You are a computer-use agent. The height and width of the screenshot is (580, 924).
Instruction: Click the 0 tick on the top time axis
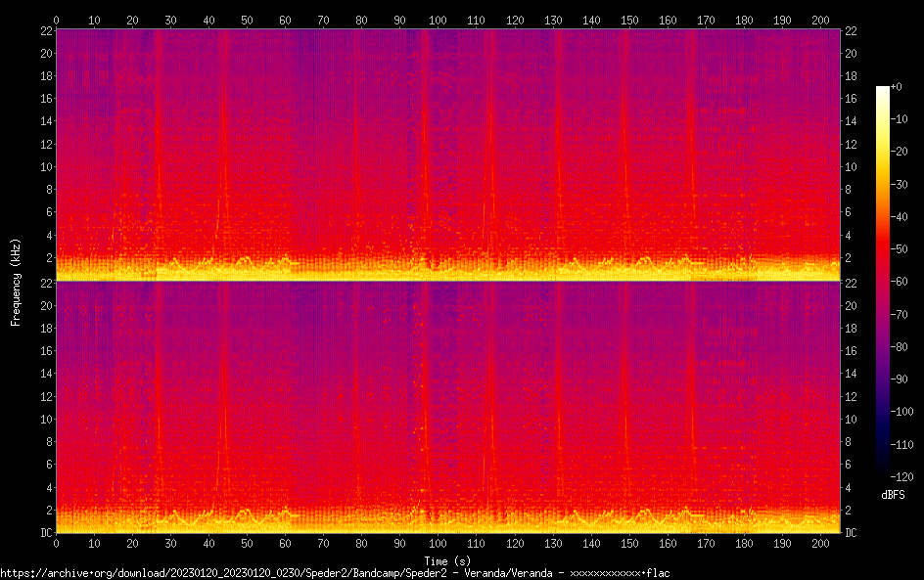pyautogui.click(x=56, y=20)
